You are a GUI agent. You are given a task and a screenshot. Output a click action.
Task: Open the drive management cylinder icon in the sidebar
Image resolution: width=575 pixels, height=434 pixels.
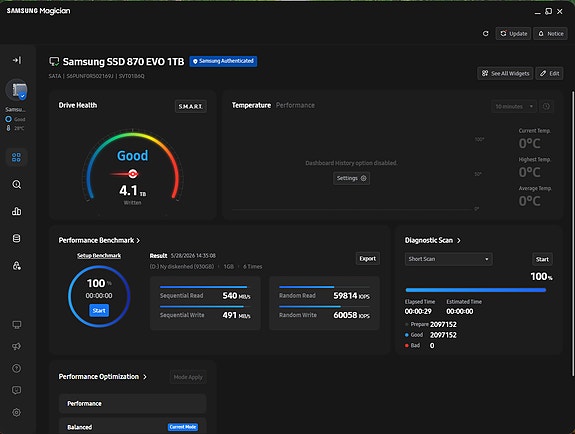tap(17, 238)
